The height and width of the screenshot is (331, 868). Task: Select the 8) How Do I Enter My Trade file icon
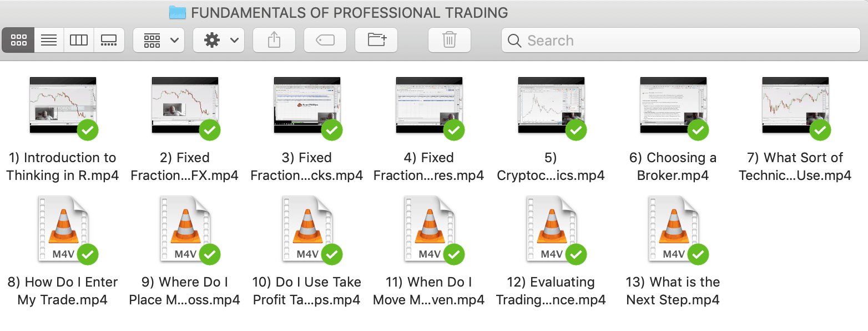click(63, 228)
